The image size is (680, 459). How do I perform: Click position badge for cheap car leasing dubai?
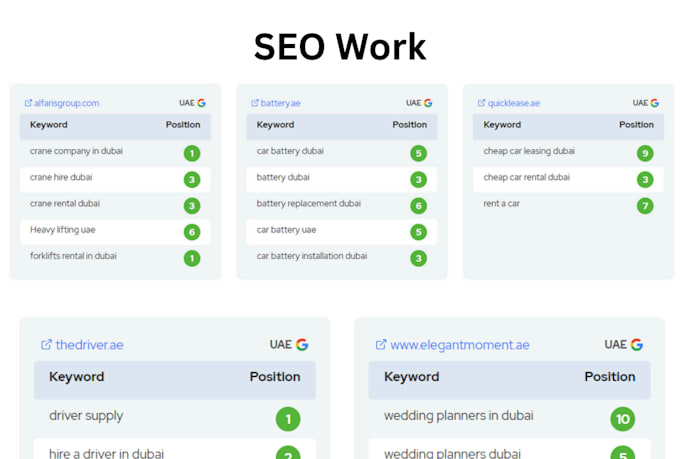point(645,153)
